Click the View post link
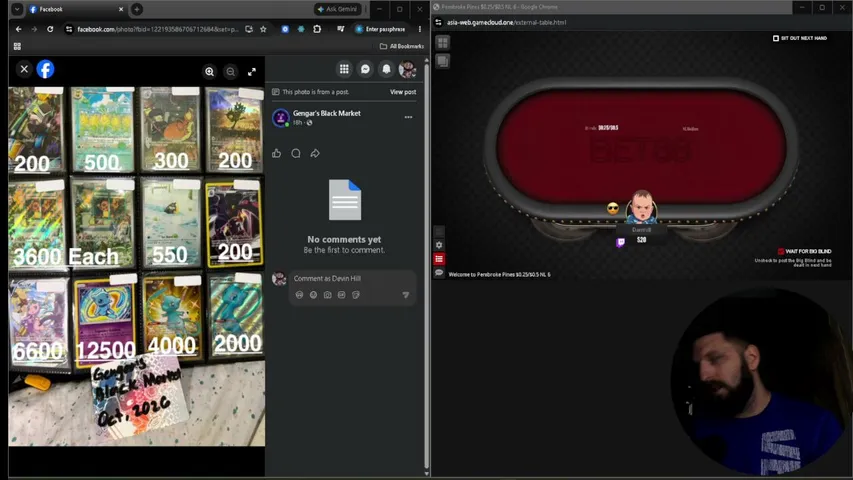The image size is (853, 480). click(x=403, y=92)
